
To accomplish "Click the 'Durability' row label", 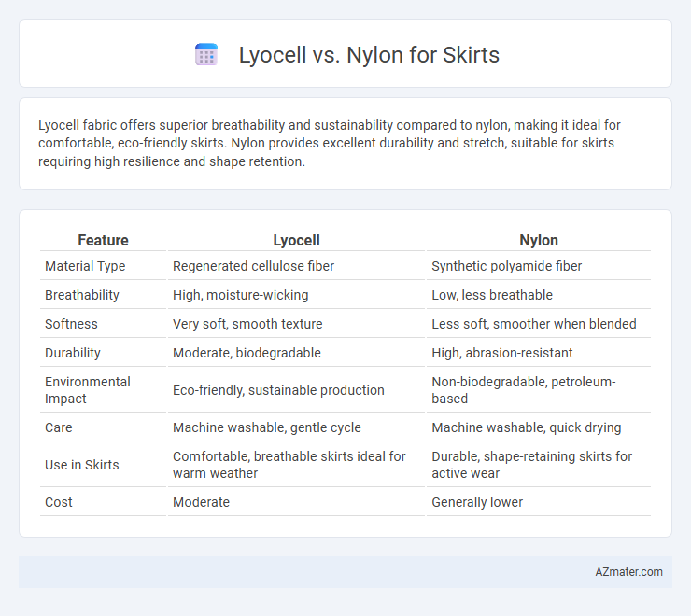I will (x=73, y=353).
